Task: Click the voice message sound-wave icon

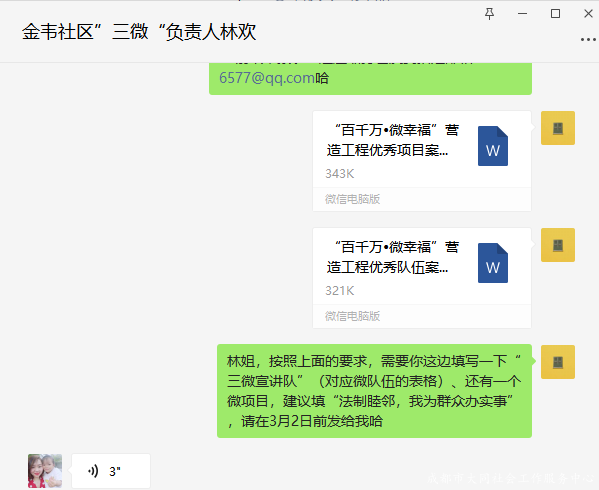Action: click(x=93, y=471)
